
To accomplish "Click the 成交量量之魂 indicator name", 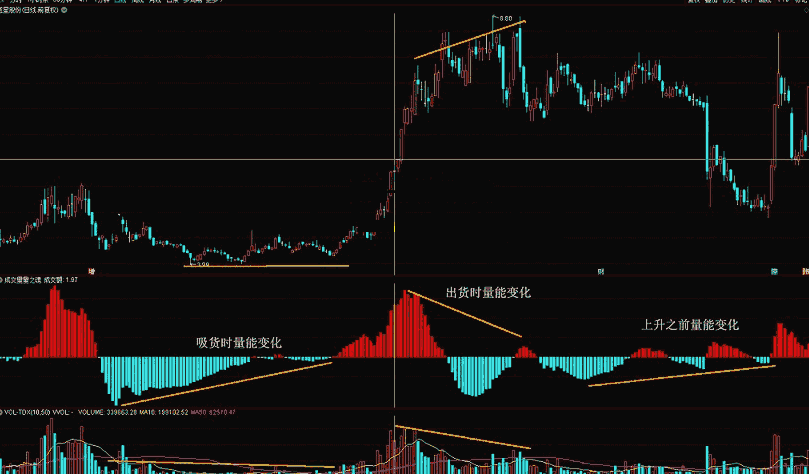I will 23,280.
